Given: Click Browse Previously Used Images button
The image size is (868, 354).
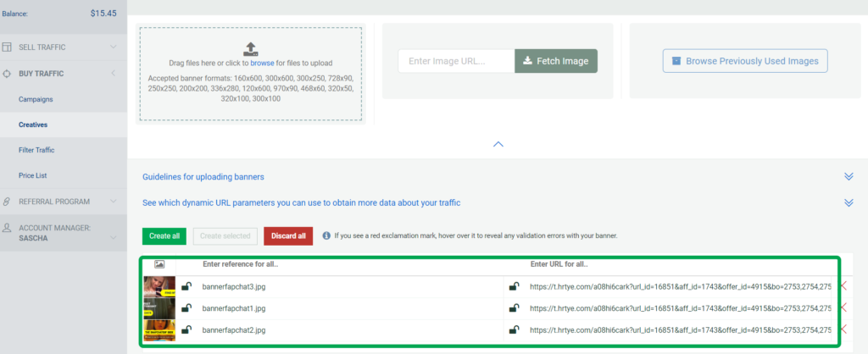Looking at the screenshot, I should pyautogui.click(x=745, y=61).
